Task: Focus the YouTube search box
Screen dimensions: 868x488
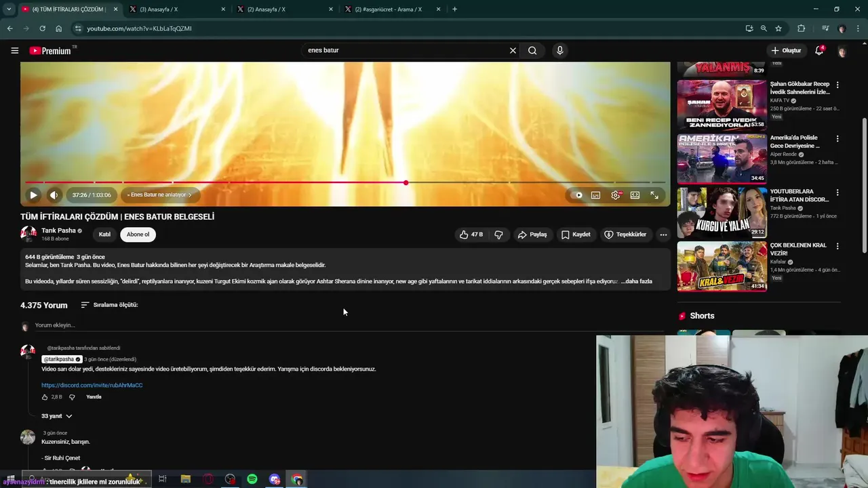Action: [407, 50]
